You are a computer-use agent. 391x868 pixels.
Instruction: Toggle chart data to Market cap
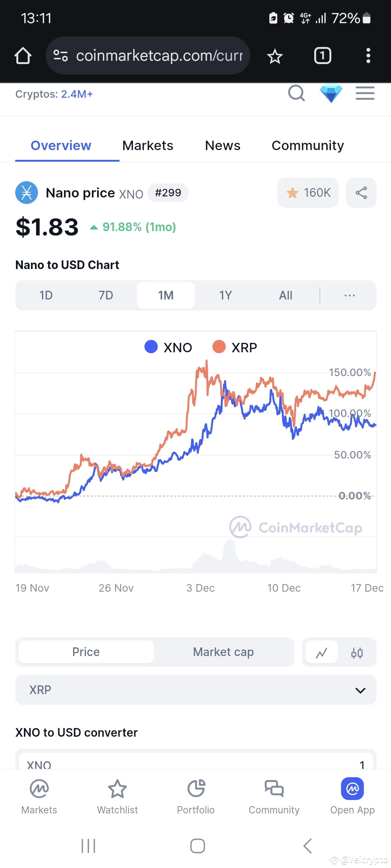(223, 652)
